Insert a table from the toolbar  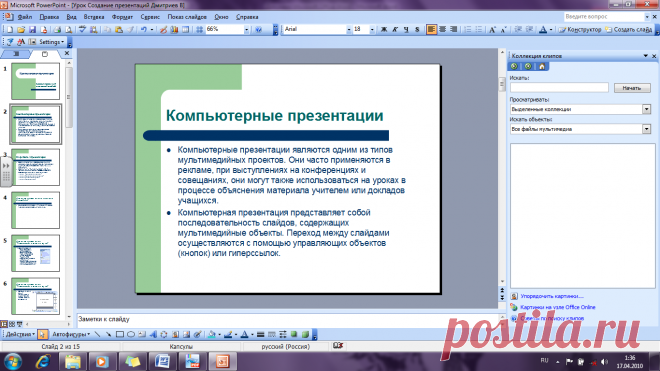click(x=185, y=29)
